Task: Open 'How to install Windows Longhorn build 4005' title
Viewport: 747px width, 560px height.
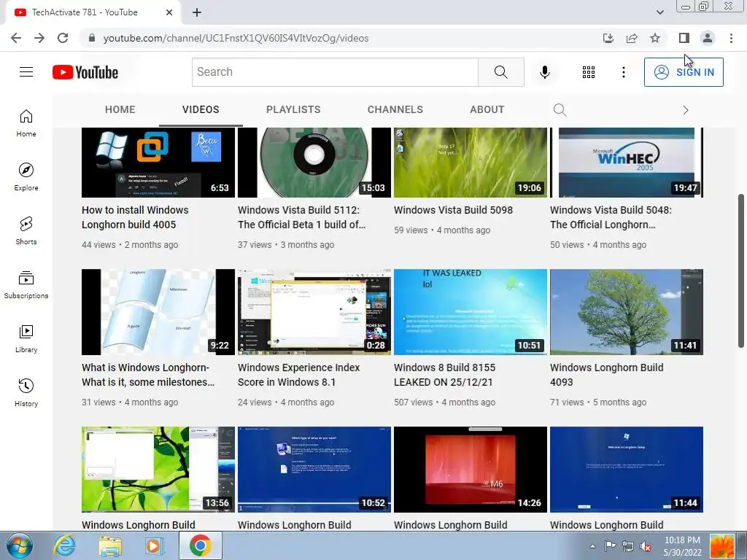Action: coord(135,217)
